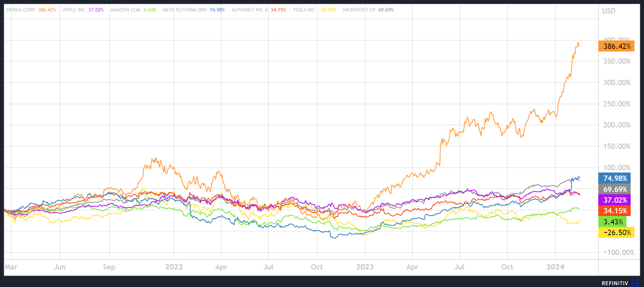Screen dimensions: 644x287
Task: Click the 200.00% y-axis label
Action: click(x=617, y=125)
